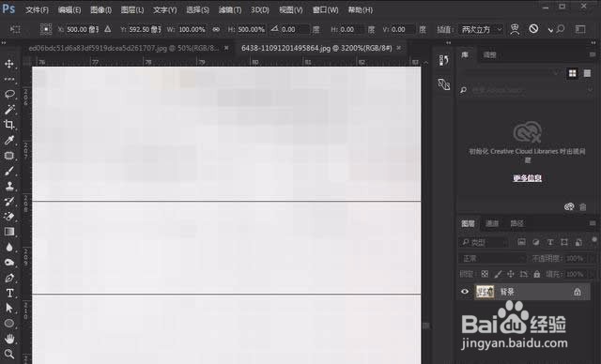Open the search magnifier in options bar
The height and width of the screenshot is (364, 601).
tap(561, 29)
